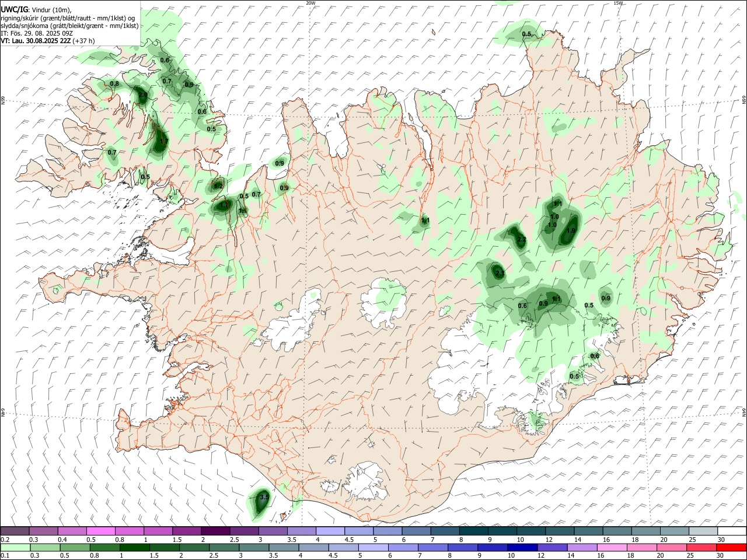747x560 pixels.
Task: Click the 2.1 precipitation value label
Action: click(x=499, y=273)
